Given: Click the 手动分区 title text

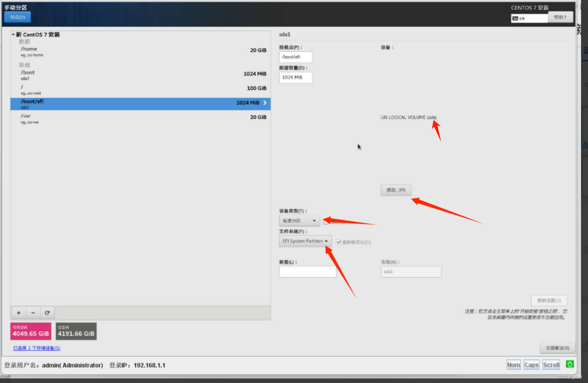Looking at the screenshot, I should click(x=16, y=7).
